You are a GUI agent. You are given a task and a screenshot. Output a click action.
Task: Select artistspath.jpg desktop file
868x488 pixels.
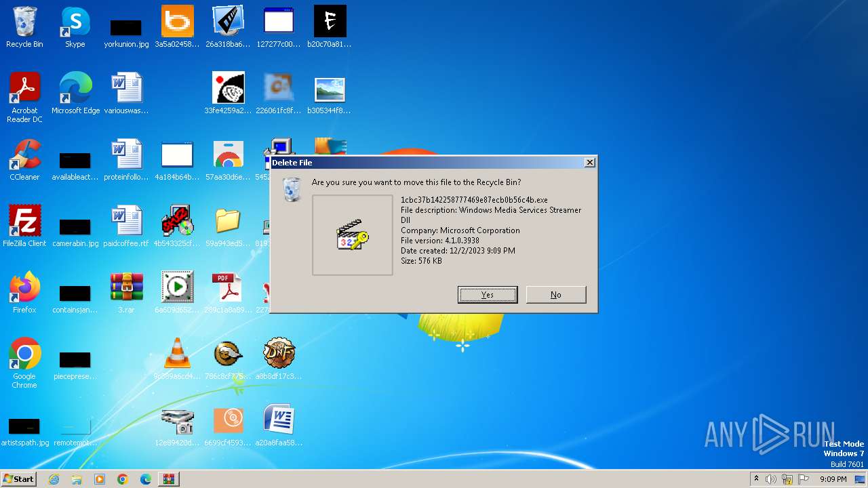[24, 432]
